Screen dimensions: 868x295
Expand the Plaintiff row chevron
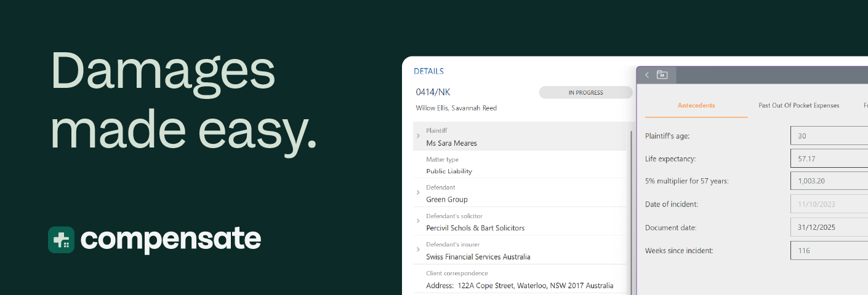tap(419, 136)
